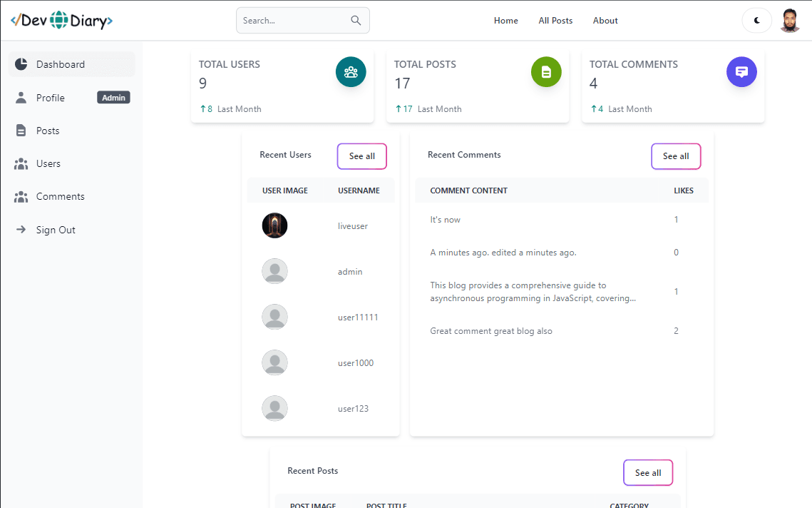Click the search magnifier icon
812x508 pixels.
click(x=356, y=21)
